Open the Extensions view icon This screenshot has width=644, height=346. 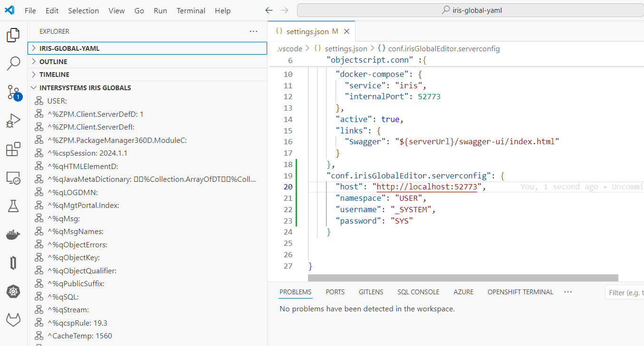13,150
